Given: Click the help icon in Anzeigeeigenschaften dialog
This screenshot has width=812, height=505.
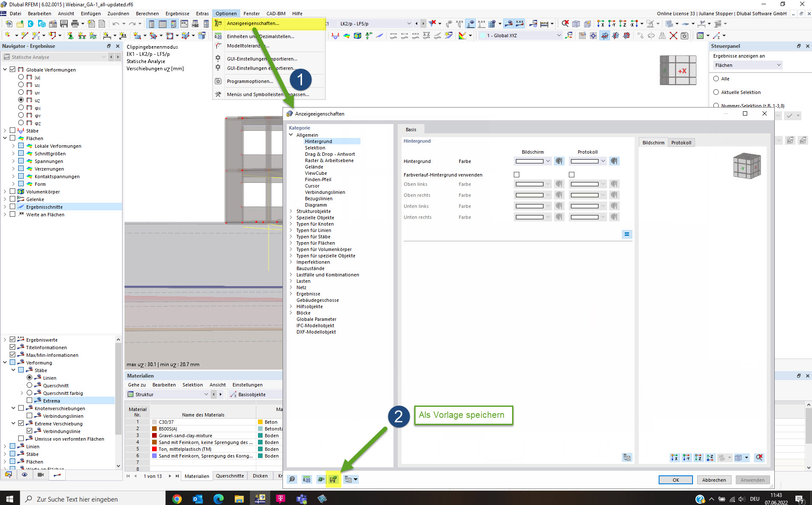Looking at the screenshot, I should [292, 480].
